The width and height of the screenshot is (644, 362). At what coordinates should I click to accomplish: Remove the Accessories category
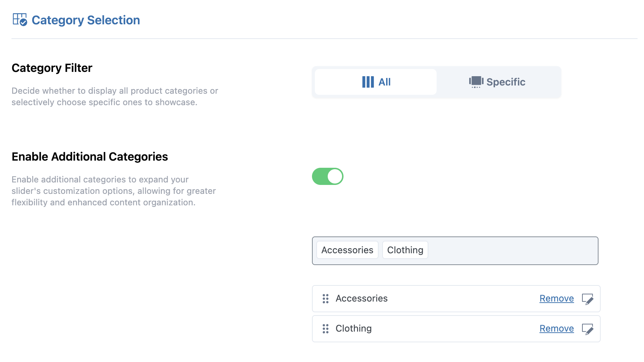557,298
